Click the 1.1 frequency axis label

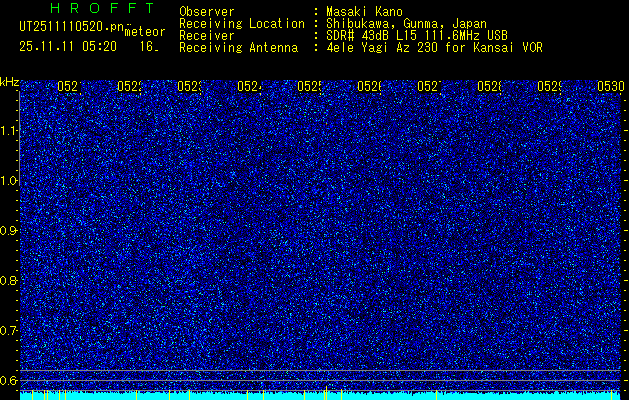(8, 131)
